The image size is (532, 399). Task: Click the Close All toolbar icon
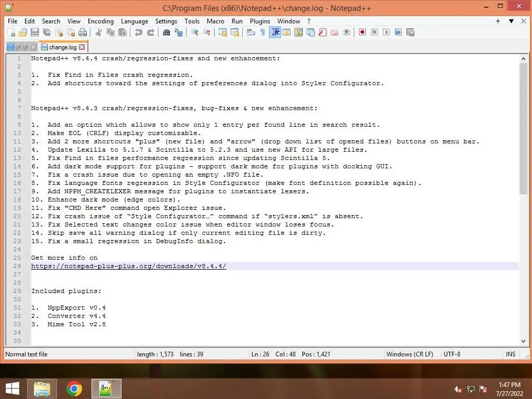71,32
